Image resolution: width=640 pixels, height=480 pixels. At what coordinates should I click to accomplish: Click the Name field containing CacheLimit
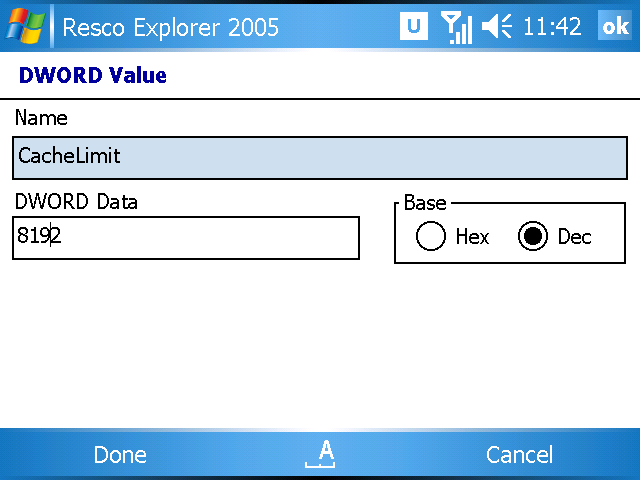(320, 158)
